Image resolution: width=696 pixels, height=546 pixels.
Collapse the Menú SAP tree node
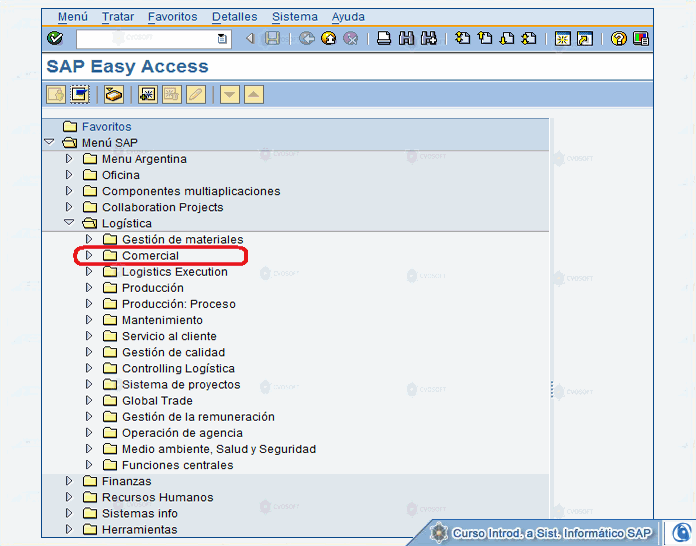49,142
